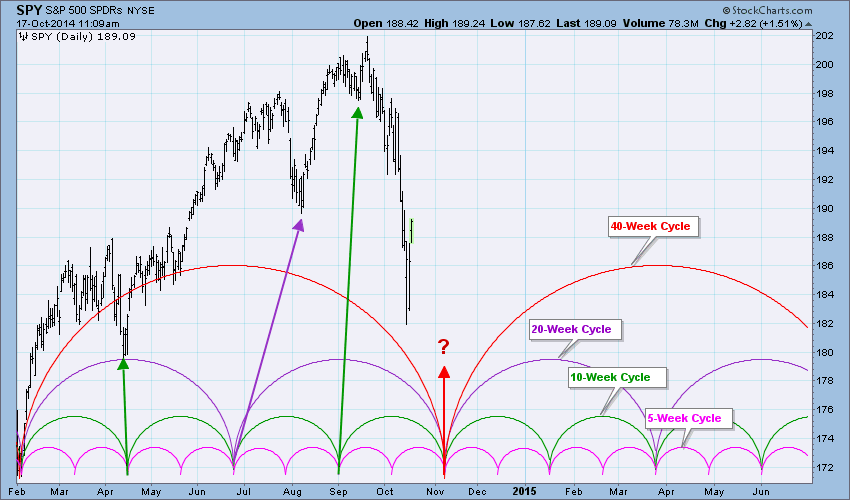Click the Nov label on time axis
The image size is (850, 500).
436,492
